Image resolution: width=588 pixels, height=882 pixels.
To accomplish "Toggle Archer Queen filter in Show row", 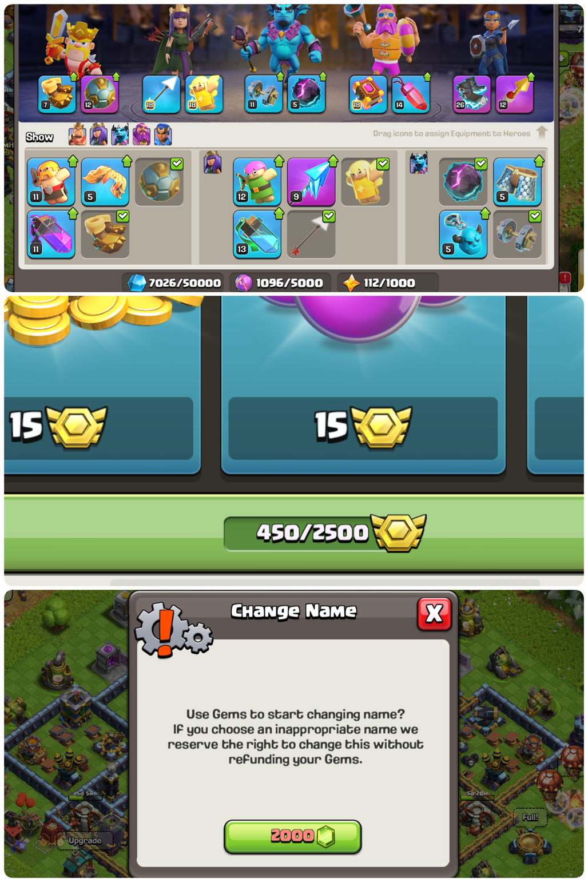I will point(98,135).
